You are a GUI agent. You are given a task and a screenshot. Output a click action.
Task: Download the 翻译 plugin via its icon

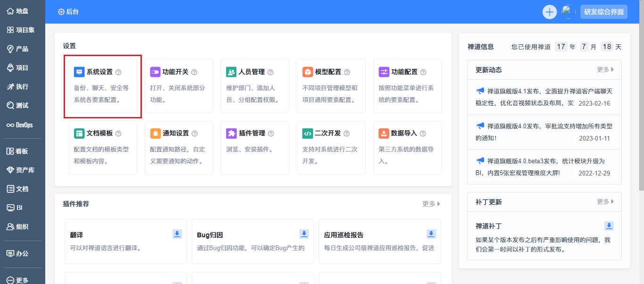point(177,234)
